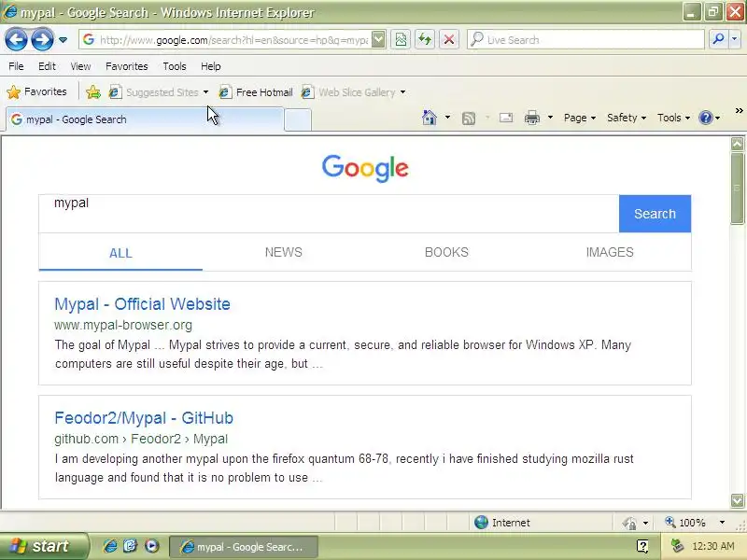Image resolution: width=747 pixels, height=560 pixels.
Task: Launch Windows Media Player from Quick Launch
Action: point(152,546)
